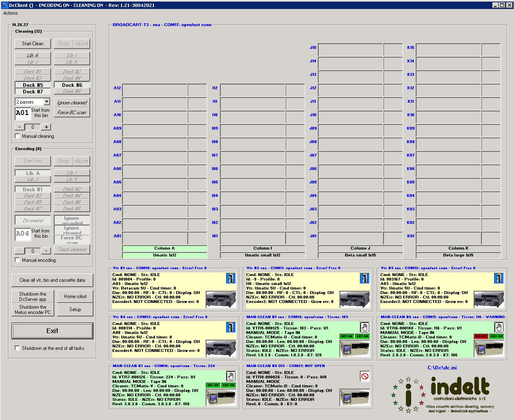
Task: Toggle Lib. A in the Cleaning section
Action: tap(33, 55)
